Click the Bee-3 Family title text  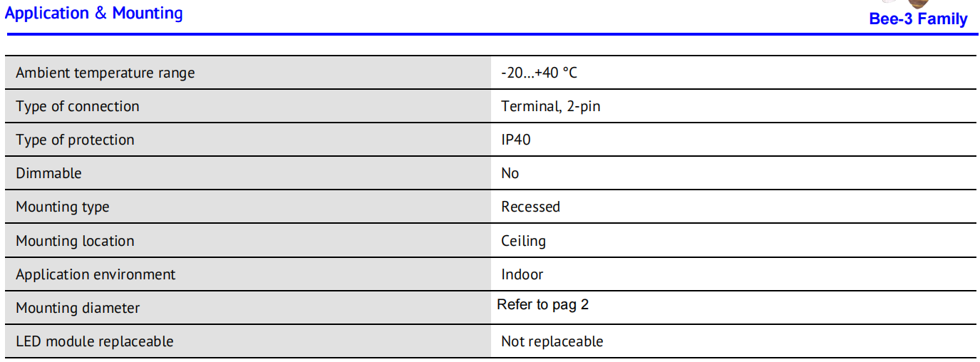[918, 19]
